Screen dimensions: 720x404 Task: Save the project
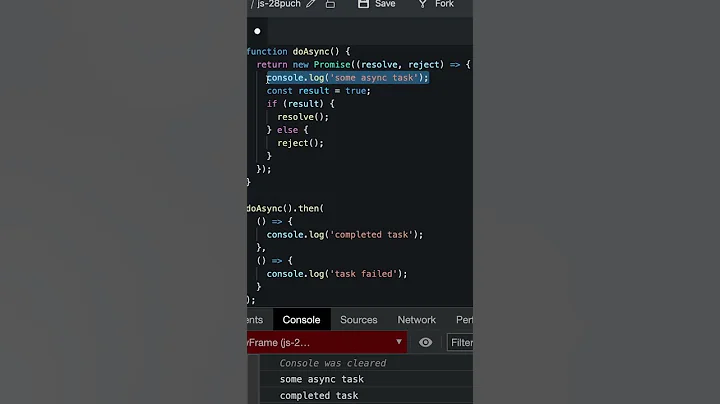click(x=377, y=4)
